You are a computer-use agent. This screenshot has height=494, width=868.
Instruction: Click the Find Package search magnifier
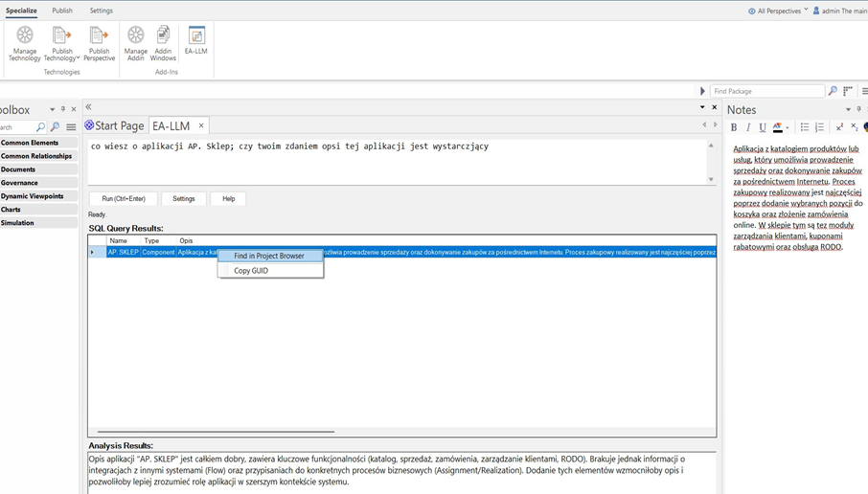coord(833,91)
